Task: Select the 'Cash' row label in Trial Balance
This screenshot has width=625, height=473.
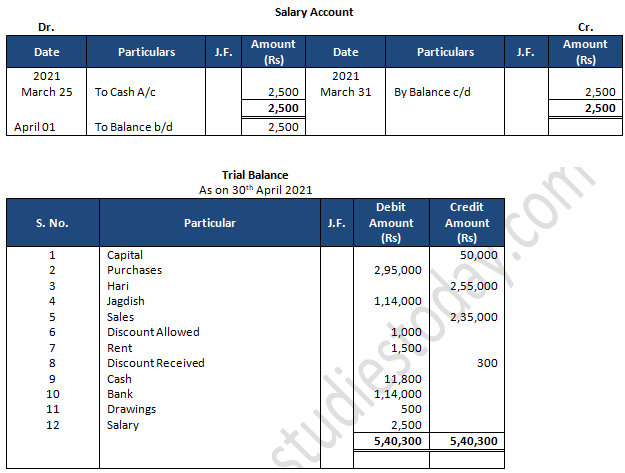Action: tap(119, 379)
